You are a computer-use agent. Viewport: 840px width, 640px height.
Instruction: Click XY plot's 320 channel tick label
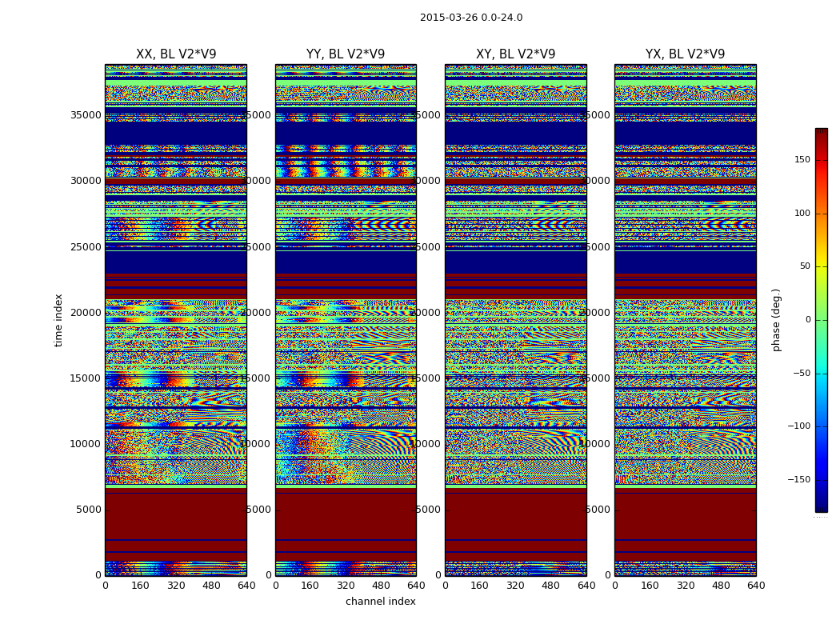coord(515,586)
